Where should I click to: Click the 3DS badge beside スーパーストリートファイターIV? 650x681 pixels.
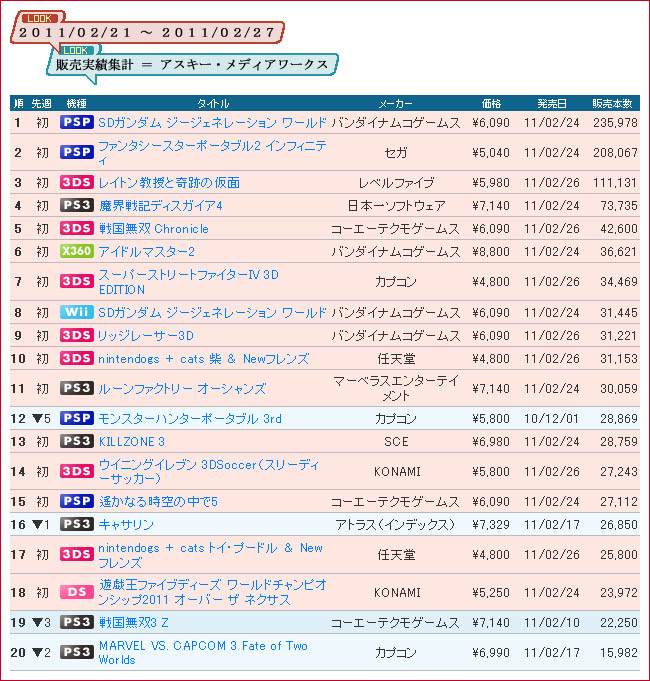click(x=77, y=281)
